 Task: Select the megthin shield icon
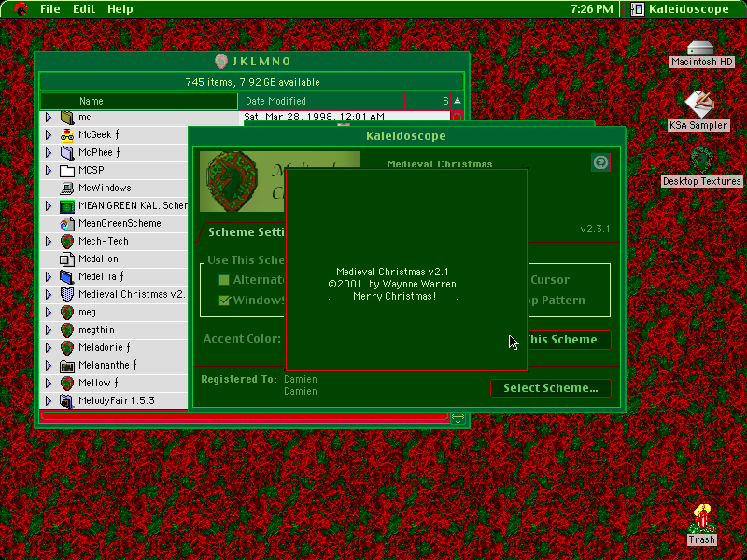pyautogui.click(x=67, y=329)
